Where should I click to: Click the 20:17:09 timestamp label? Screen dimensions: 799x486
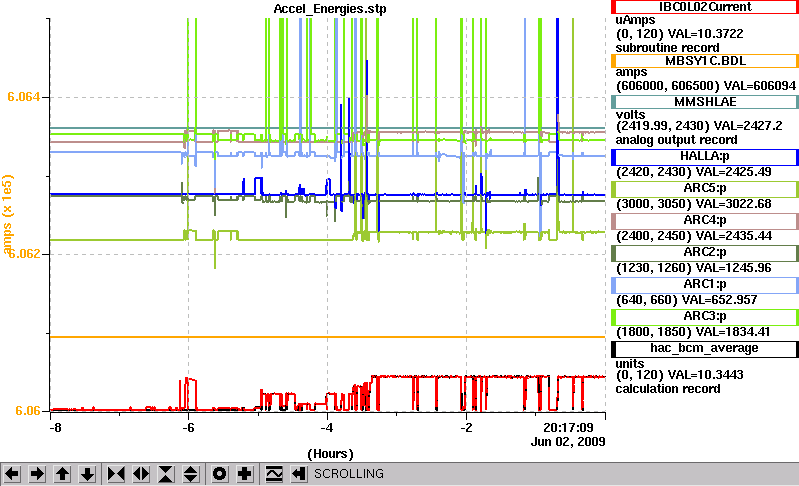pos(568,428)
